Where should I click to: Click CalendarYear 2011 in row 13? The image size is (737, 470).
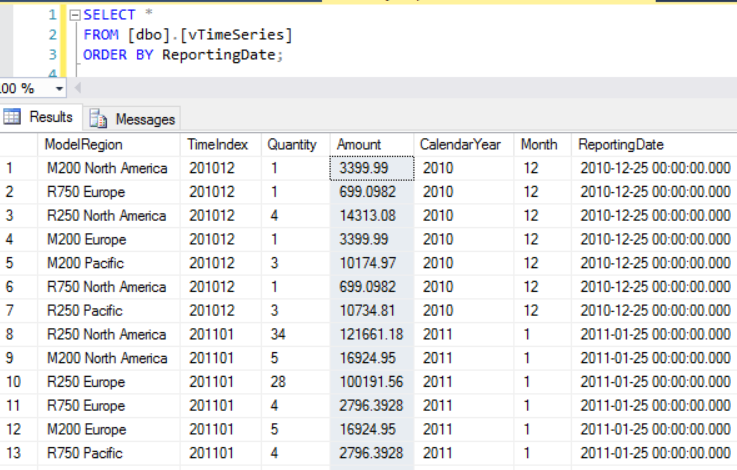point(464,453)
